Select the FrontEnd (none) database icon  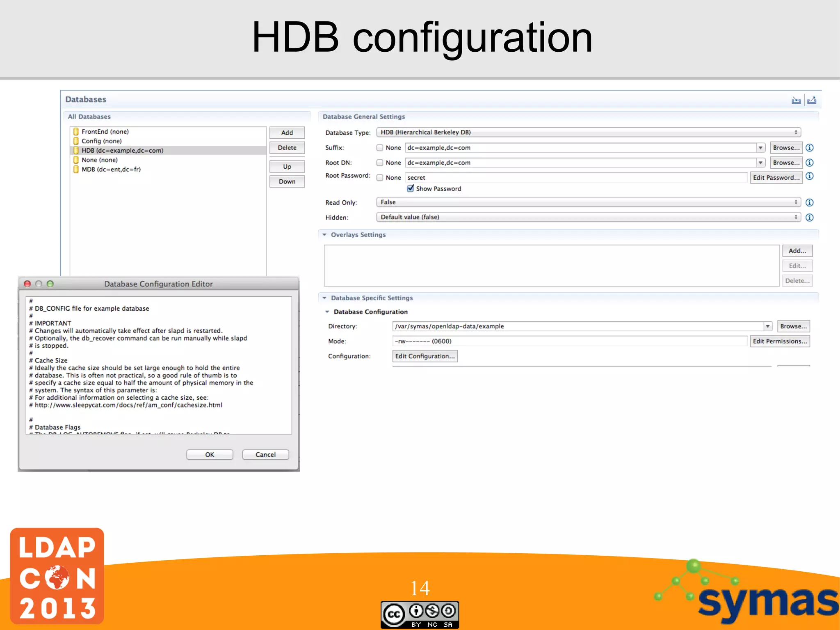(x=76, y=131)
